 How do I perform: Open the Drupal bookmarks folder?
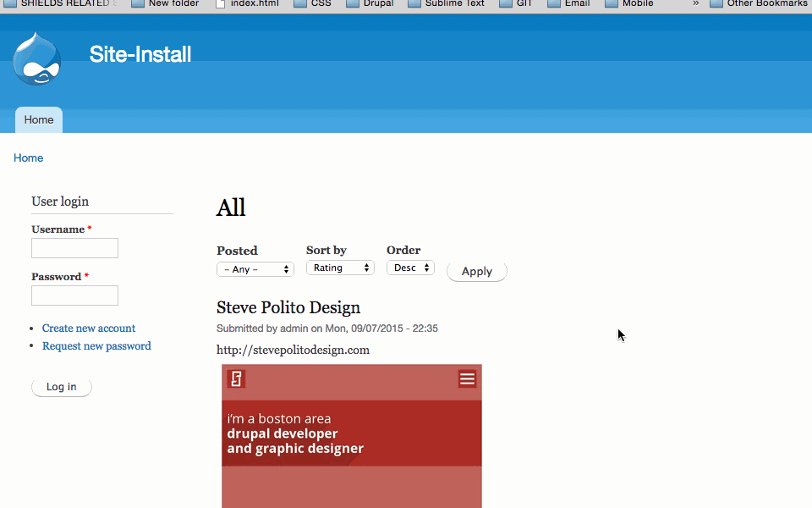370,3
